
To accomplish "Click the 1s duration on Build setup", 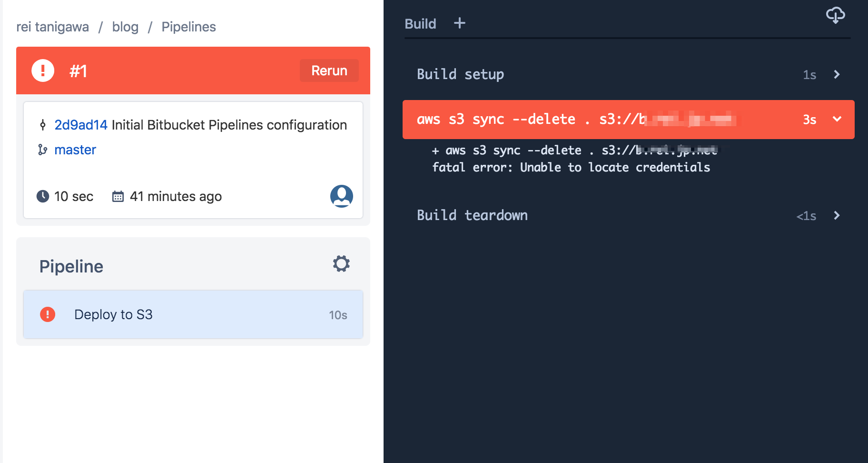I will pos(809,75).
